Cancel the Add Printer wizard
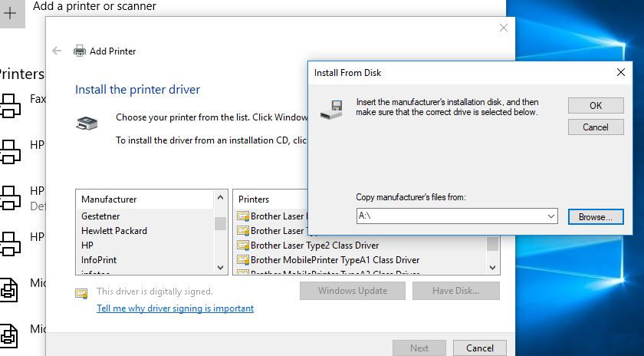Image resolution: width=644 pixels, height=356 pixels. (480, 348)
